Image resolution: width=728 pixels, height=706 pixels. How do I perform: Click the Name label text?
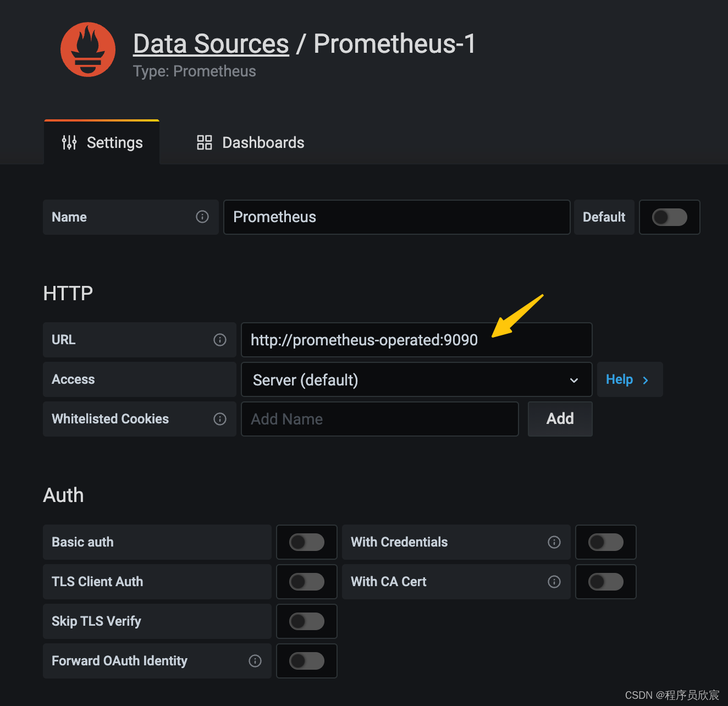click(x=69, y=217)
